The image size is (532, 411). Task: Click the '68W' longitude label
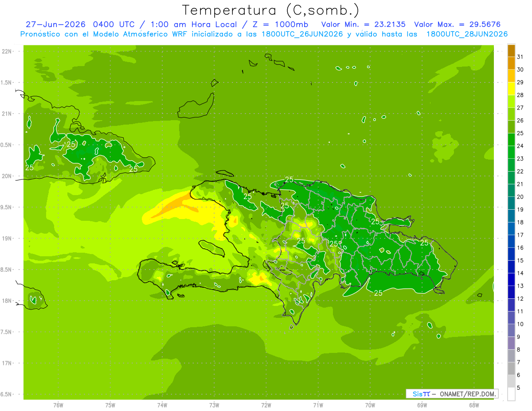(474, 405)
